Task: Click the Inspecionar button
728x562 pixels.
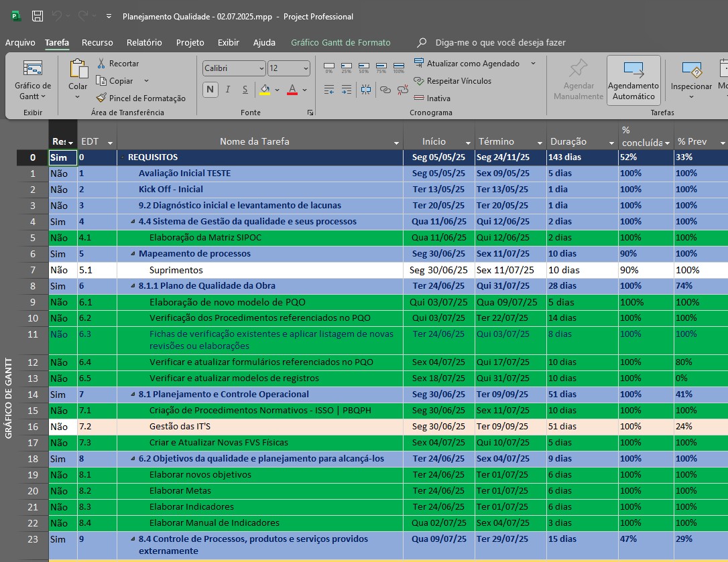Action: pos(691,79)
